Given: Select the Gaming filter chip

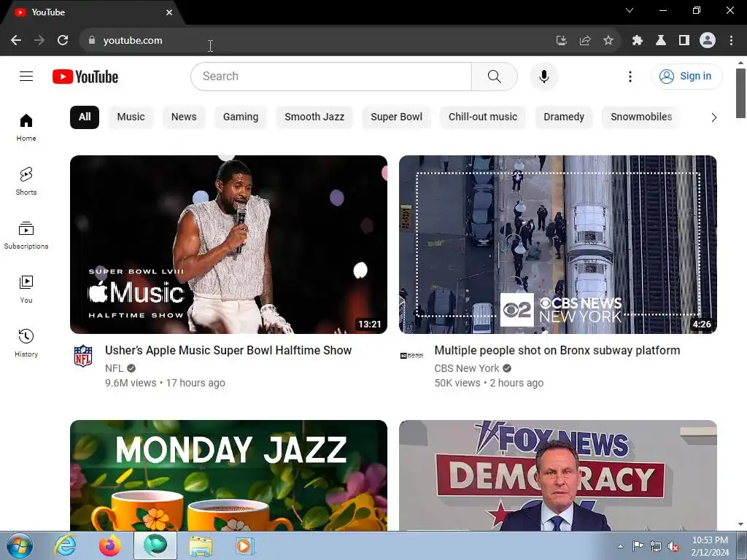Looking at the screenshot, I should point(241,117).
